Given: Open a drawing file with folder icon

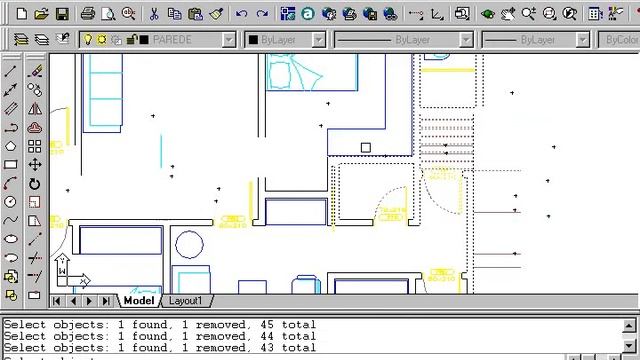Looking at the screenshot, I should pos(42,14).
